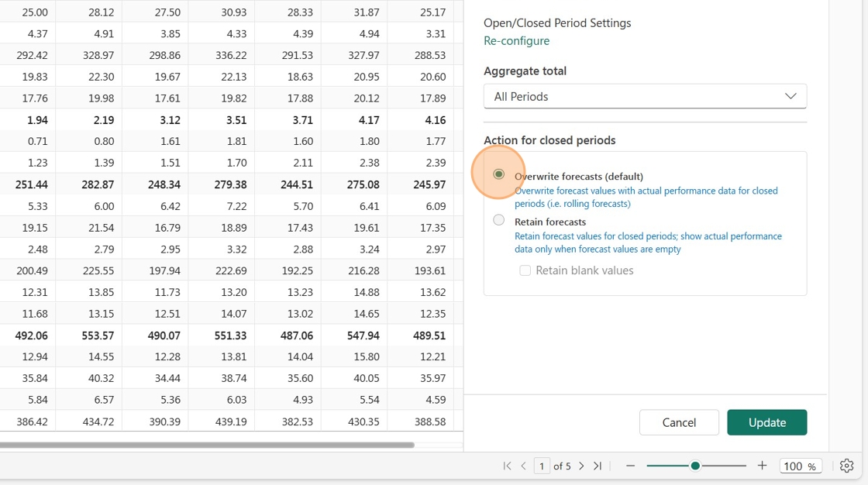
Task: Go to next page arrow
Action: 581,466
